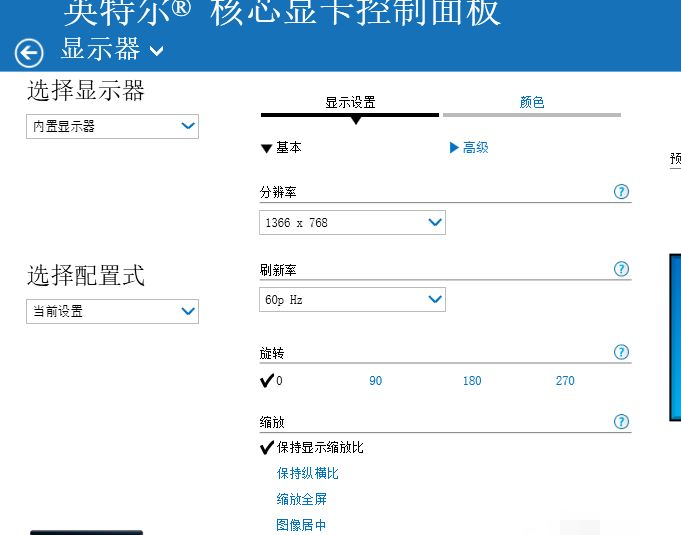This screenshot has width=681, height=535.
Task: Open the 1366 x 768 resolution dropdown
Action: coord(352,223)
